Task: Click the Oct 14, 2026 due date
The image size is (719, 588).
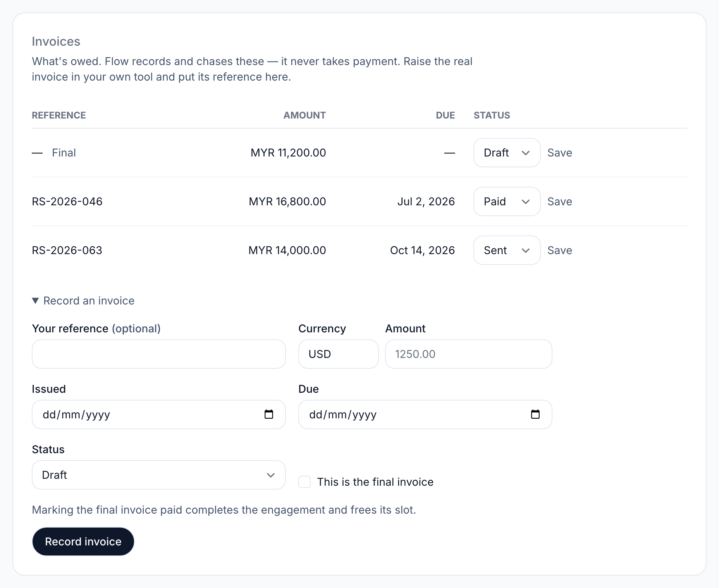Action: [423, 250]
